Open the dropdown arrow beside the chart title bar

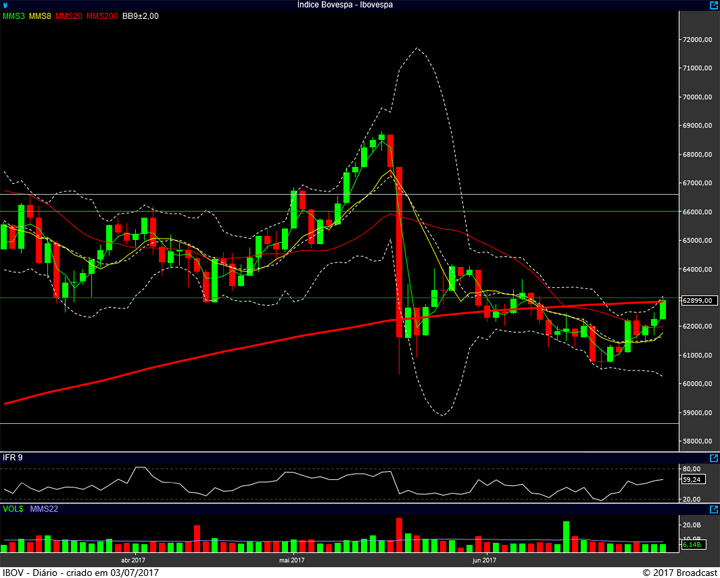6,5
